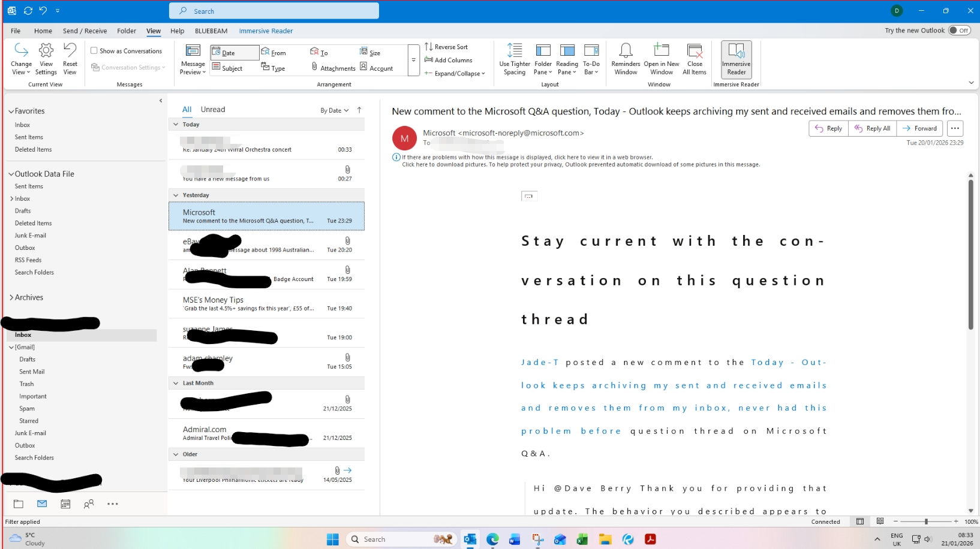Open the Reminders Window
The height and width of the screenshot is (549, 980).
pyautogui.click(x=626, y=59)
